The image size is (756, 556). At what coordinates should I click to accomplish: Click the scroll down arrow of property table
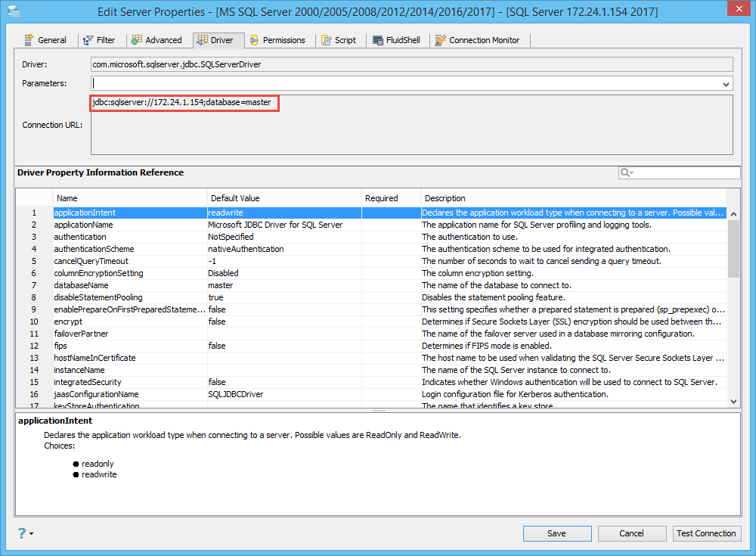point(733,401)
